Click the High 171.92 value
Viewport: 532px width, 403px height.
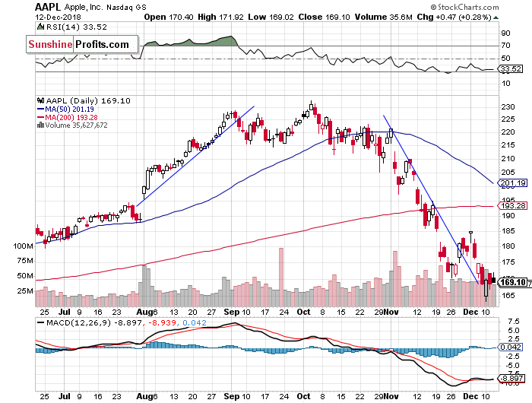tap(220, 17)
